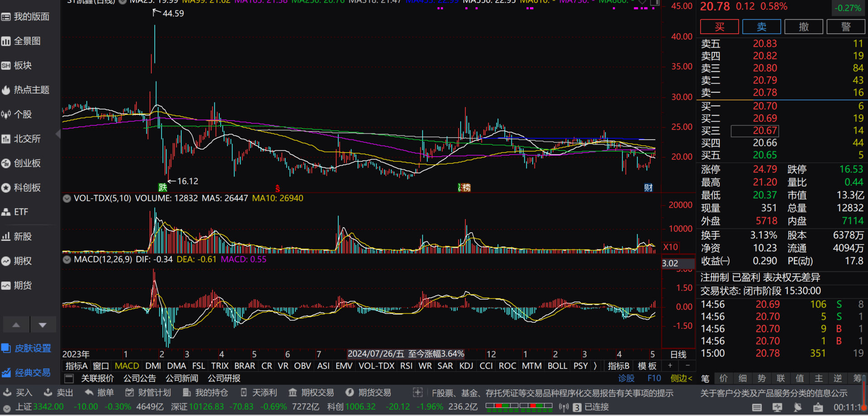The width and height of the screenshot is (868, 416).
Task: Open 天添利 from the trading toolbar
Action: point(259,392)
